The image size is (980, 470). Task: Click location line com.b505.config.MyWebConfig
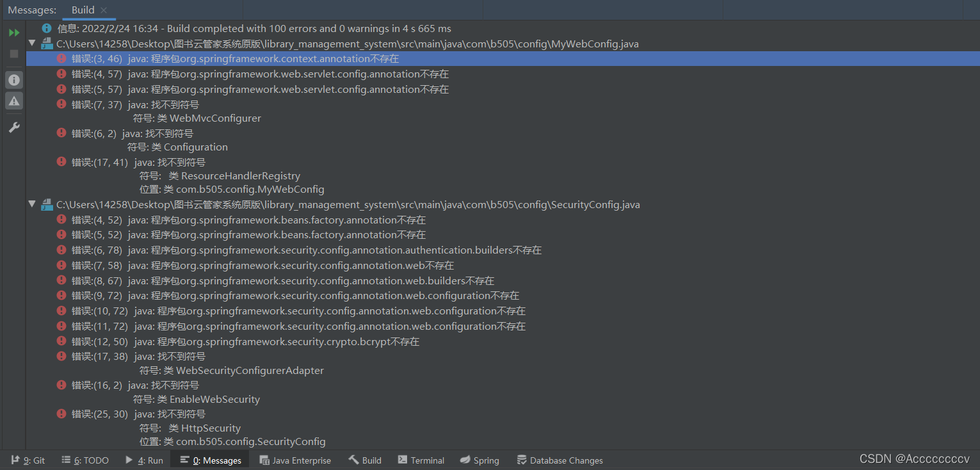point(232,190)
